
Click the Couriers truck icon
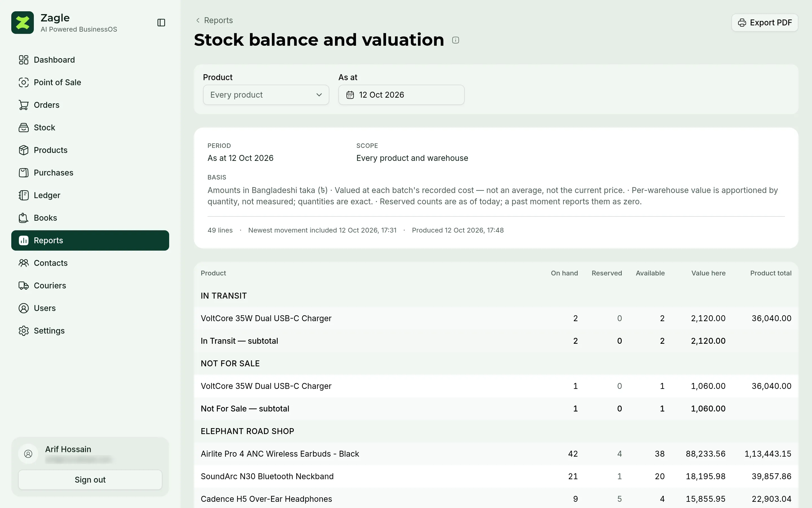(23, 286)
